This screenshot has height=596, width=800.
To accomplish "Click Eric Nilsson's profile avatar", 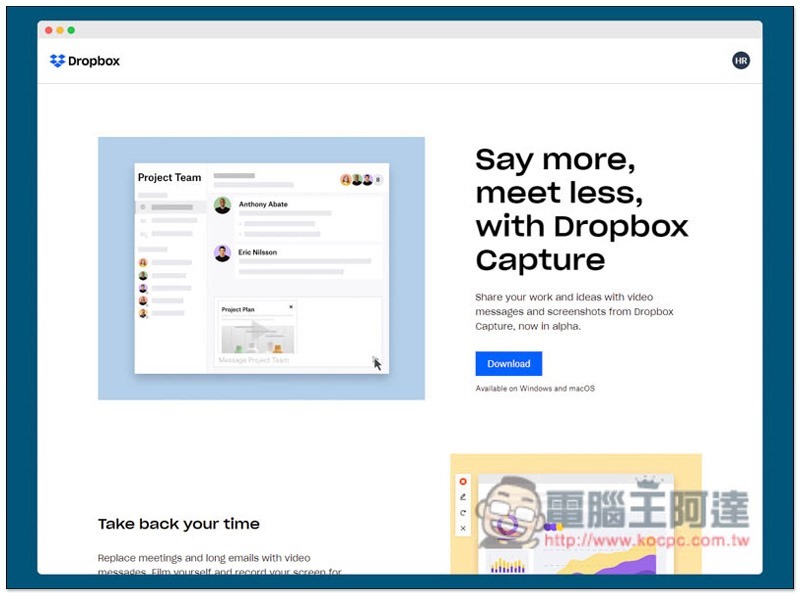I will (222, 252).
